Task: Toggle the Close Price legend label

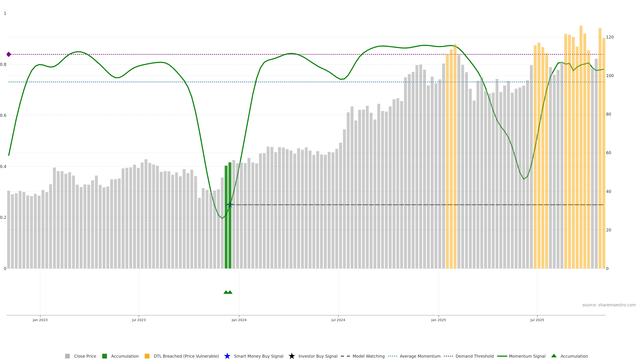Action: 85,356
